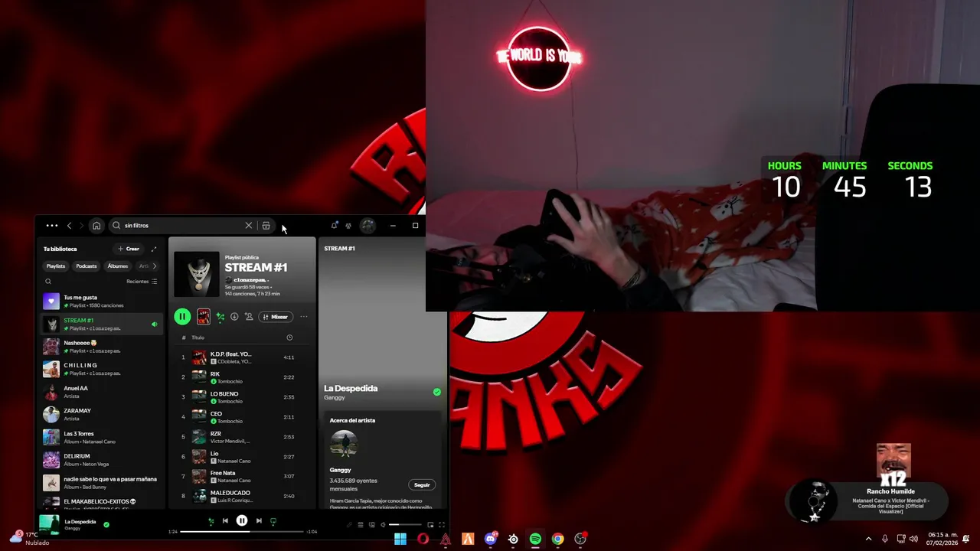Click the Mixear button
Image resolution: width=980 pixels, height=551 pixels.
click(276, 317)
